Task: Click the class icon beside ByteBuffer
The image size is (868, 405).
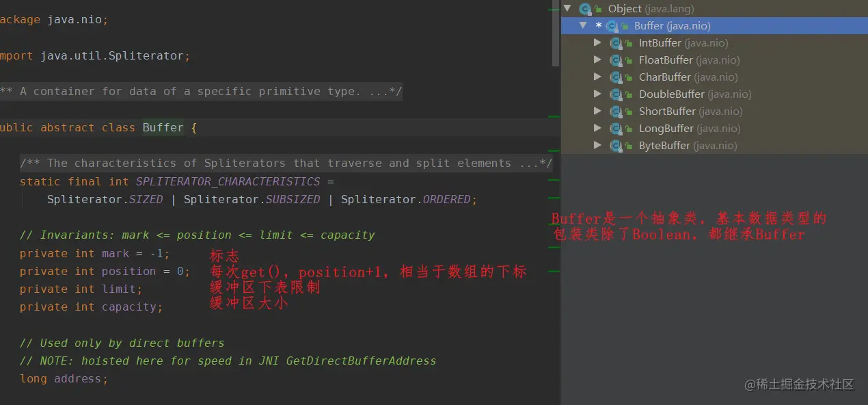Action: point(616,146)
